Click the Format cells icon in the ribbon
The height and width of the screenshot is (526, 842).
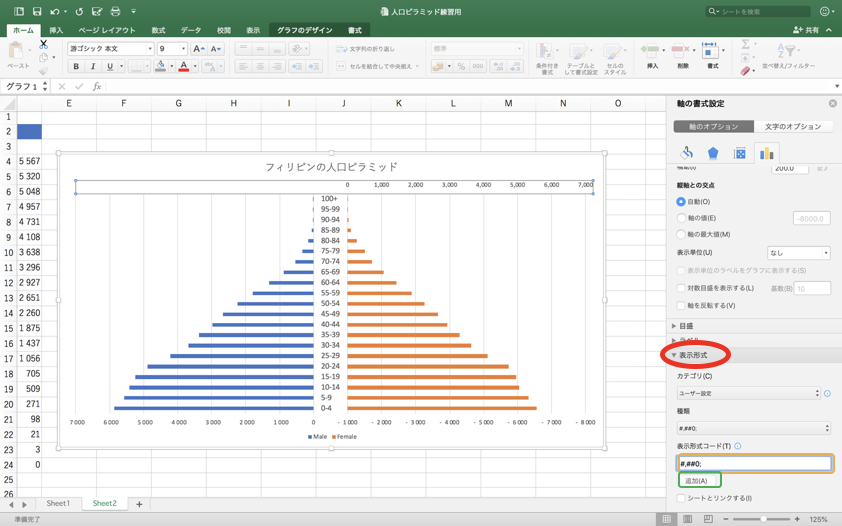[x=710, y=52]
